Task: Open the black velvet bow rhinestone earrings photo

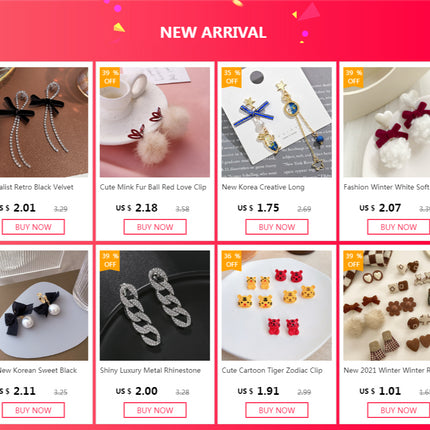Action: (44, 122)
